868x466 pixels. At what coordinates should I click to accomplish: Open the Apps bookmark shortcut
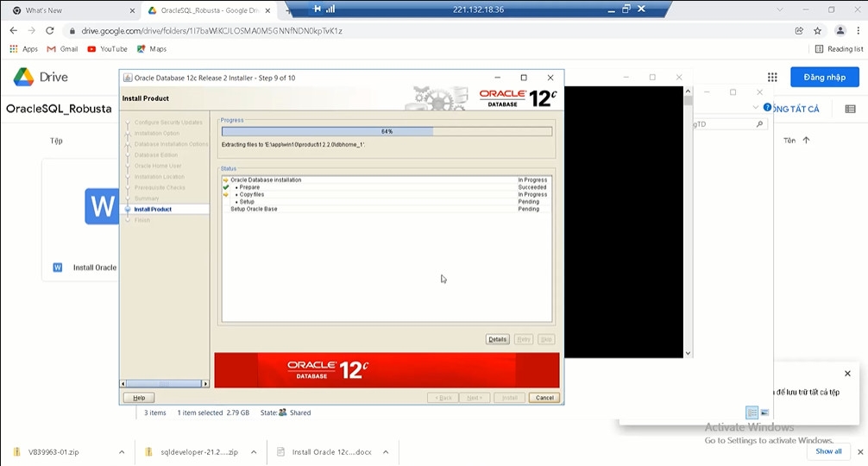point(24,49)
